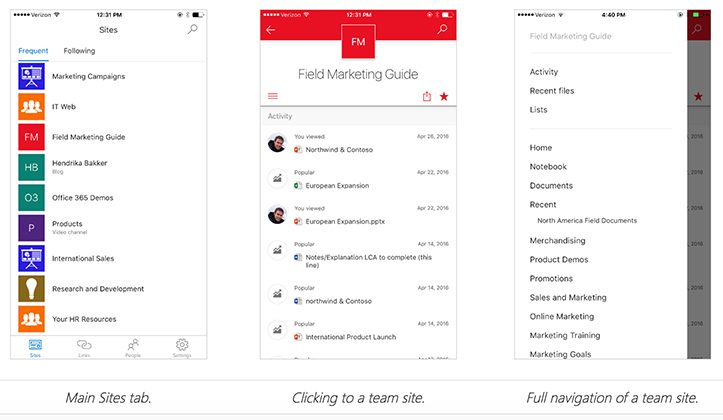Tap the O3 tile for Office 365 Demos

(31, 198)
